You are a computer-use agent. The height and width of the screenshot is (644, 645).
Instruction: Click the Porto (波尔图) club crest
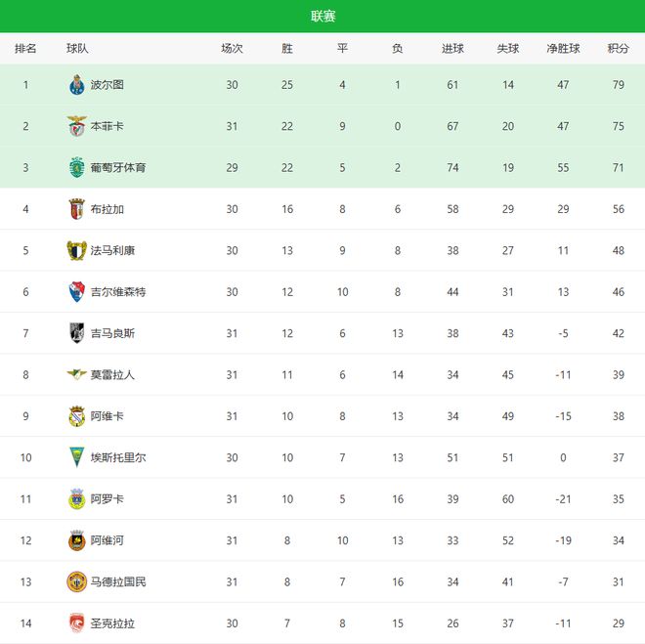pyautogui.click(x=76, y=85)
